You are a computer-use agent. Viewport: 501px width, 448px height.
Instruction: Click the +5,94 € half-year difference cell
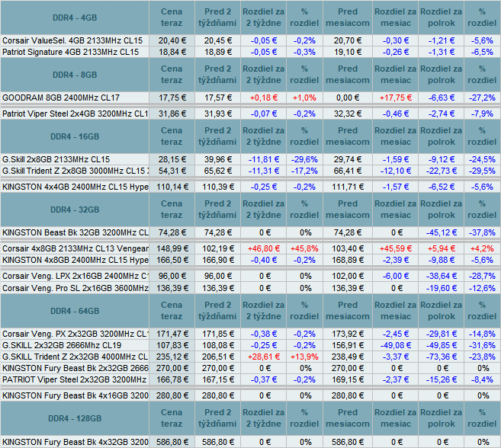click(x=442, y=248)
